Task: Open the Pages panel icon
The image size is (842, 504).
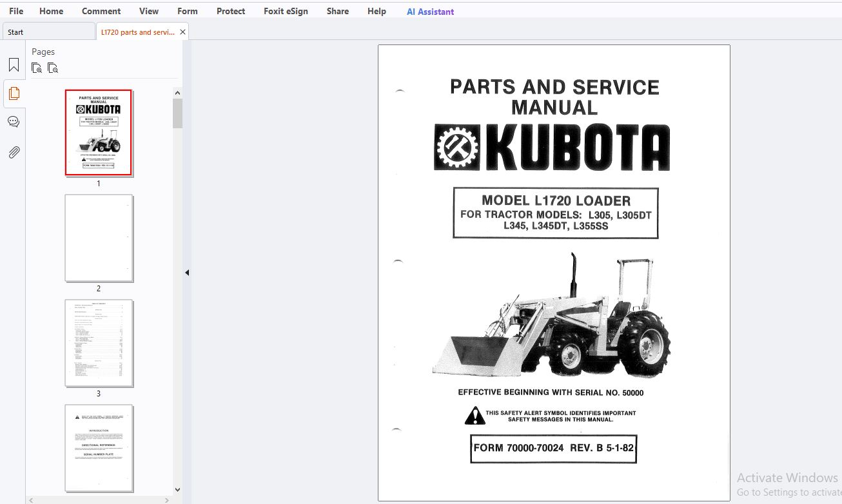Action: 14,93
